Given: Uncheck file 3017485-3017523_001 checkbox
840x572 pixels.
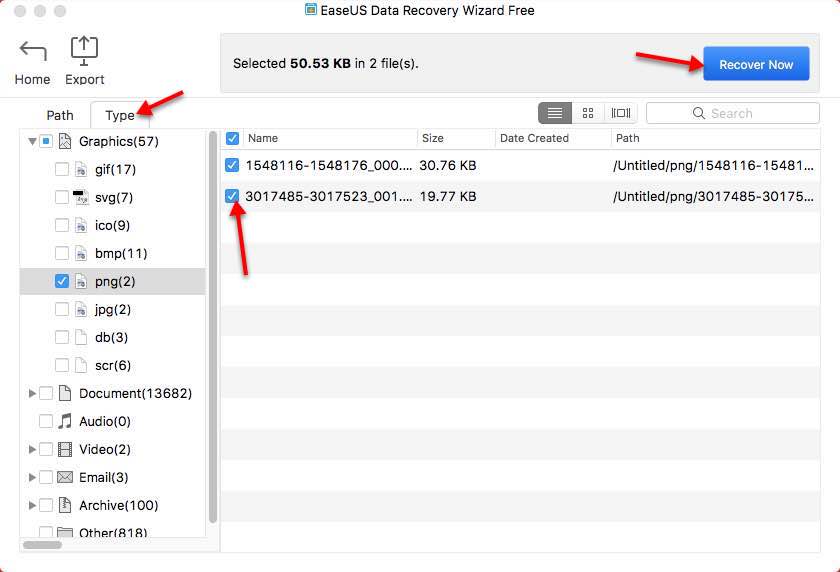Looking at the screenshot, I should 232,196.
